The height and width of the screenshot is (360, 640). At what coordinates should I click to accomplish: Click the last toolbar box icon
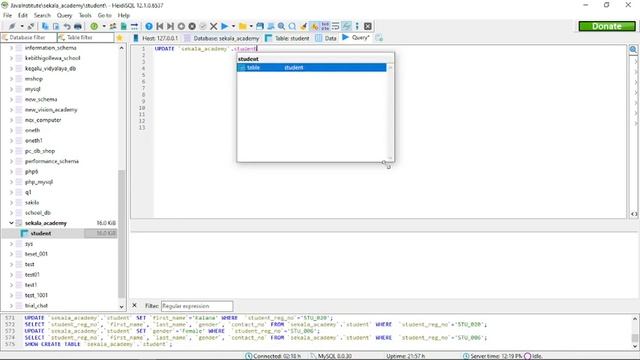[x=368, y=26]
